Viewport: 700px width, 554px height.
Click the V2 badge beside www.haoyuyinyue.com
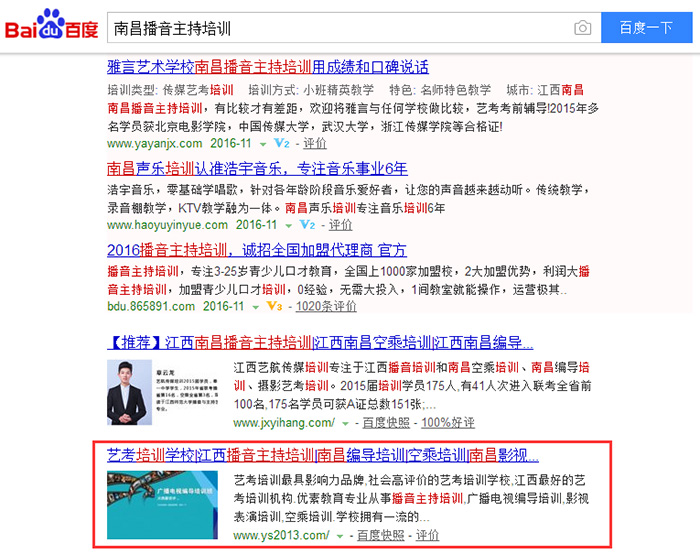pyautogui.click(x=307, y=225)
